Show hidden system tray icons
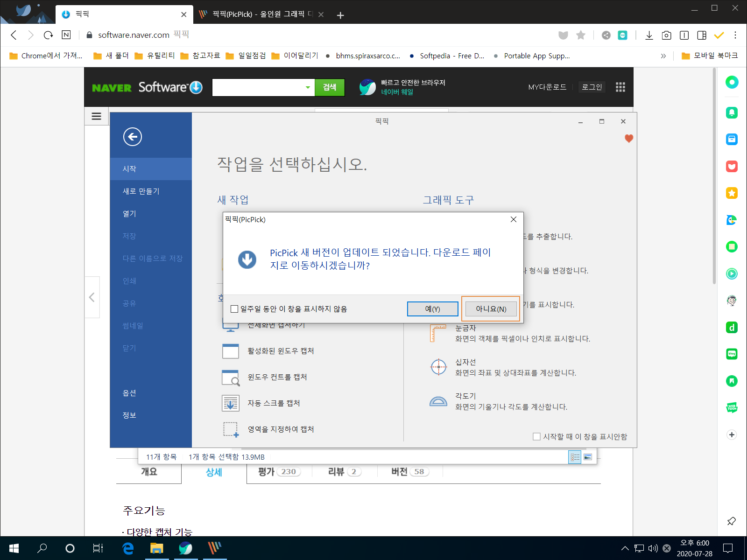This screenshot has height=560, width=747. (625, 548)
